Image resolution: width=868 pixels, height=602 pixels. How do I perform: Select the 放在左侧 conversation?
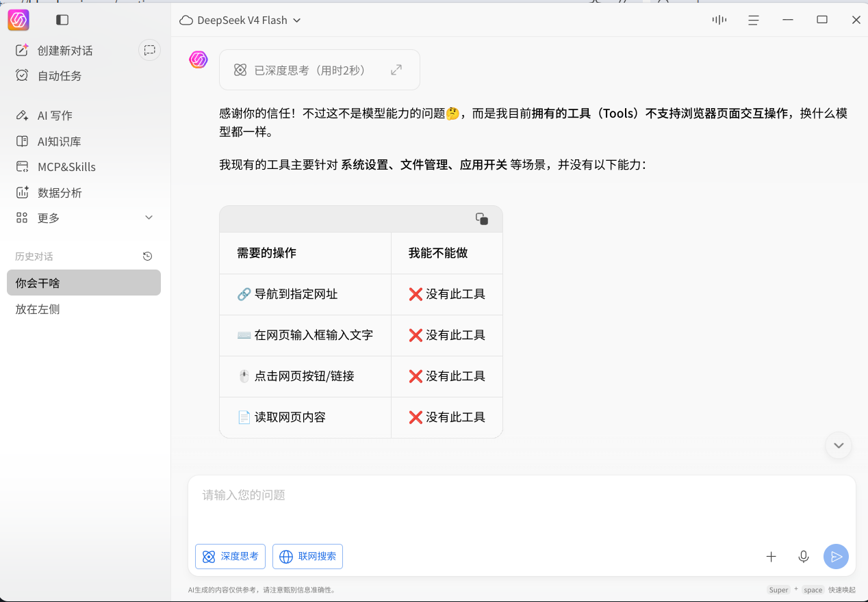click(x=84, y=309)
